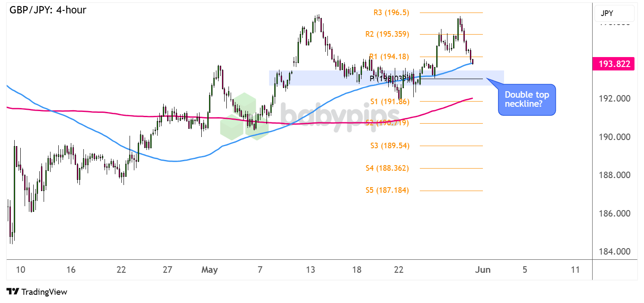Click the Jun label on time axis
The width and height of the screenshot is (644, 303).
(482, 270)
